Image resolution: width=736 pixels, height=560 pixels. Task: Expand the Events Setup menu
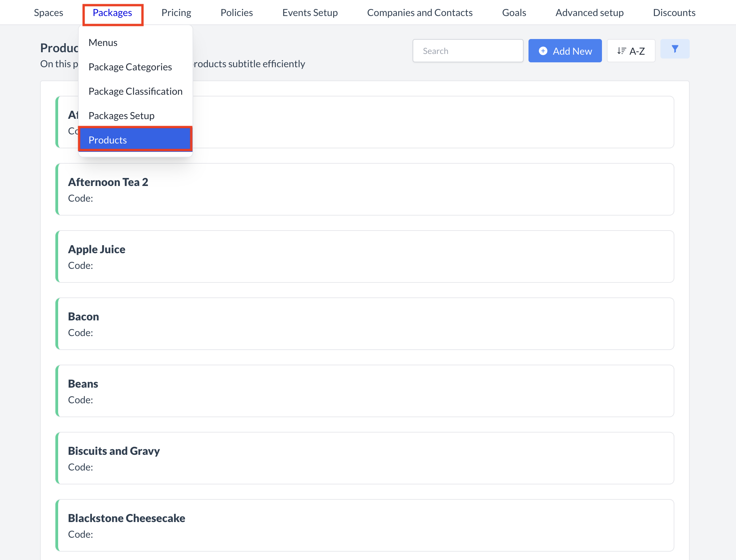point(310,13)
